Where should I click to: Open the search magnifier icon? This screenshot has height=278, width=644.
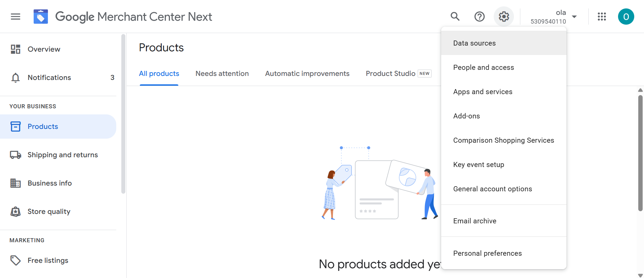coord(455,16)
